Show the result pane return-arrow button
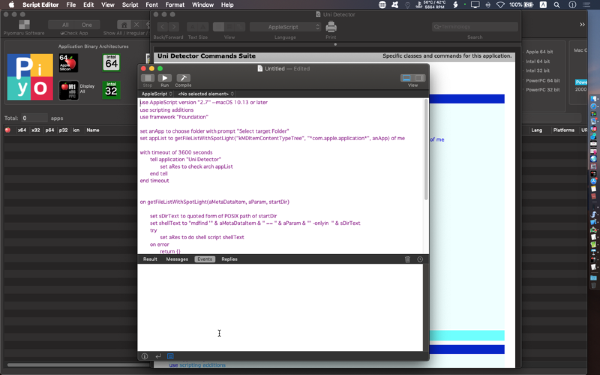Viewport: 600px width, 375px height. (x=158, y=356)
